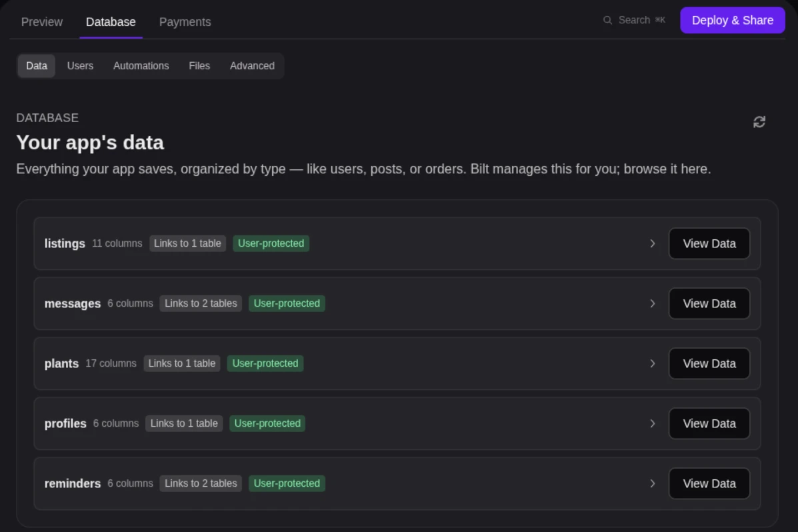Click the listings User-protected badge
Screen dimensions: 798x532
271,244
